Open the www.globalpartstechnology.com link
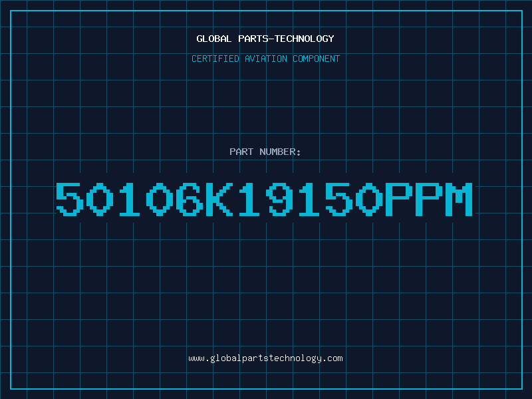 click(265, 358)
